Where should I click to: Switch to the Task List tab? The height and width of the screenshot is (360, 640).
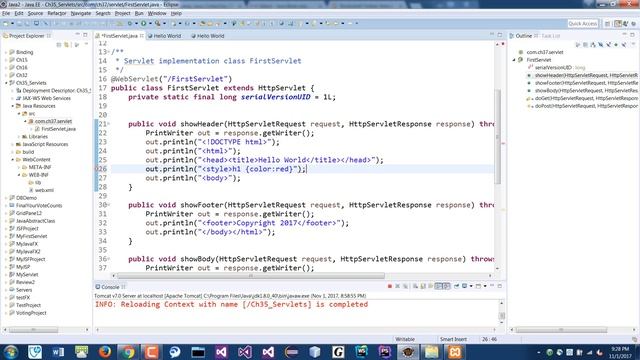pyautogui.click(x=550, y=36)
